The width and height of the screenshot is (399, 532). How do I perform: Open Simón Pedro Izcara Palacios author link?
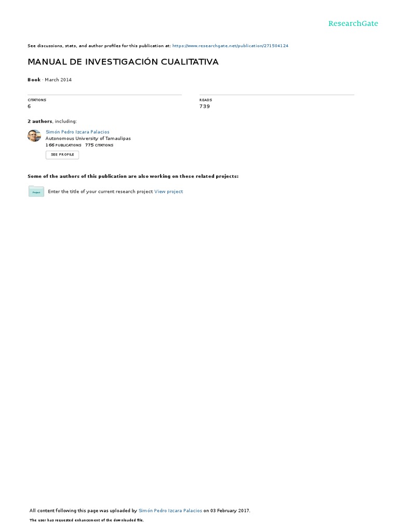77,132
